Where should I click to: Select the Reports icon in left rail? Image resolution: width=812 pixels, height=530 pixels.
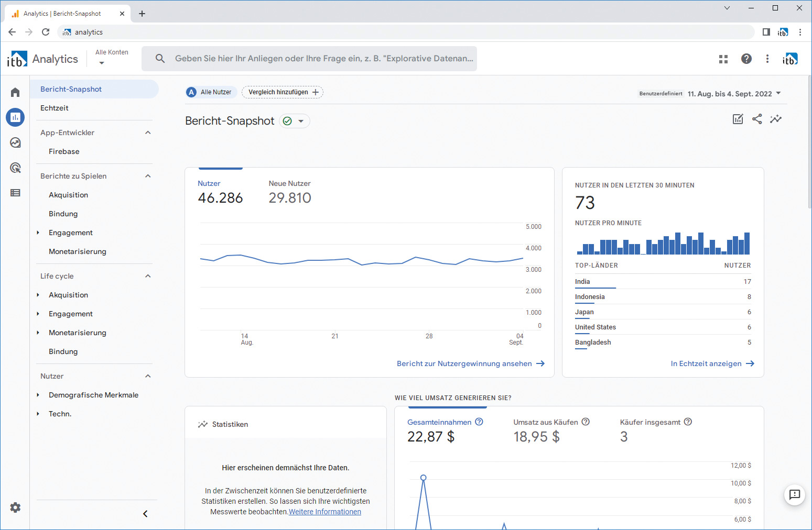[15, 117]
